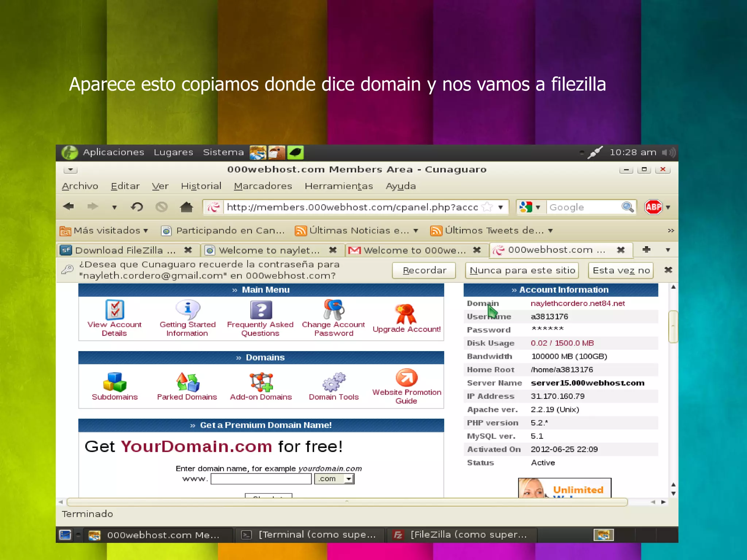The width and height of the screenshot is (747, 560).
Task: Open the Lugares panel menu
Action: pyautogui.click(x=173, y=152)
